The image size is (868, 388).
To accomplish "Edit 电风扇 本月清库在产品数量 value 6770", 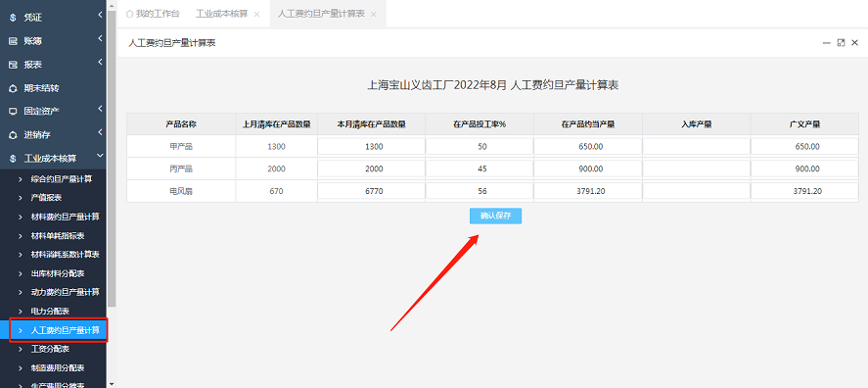I will pyautogui.click(x=371, y=191).
